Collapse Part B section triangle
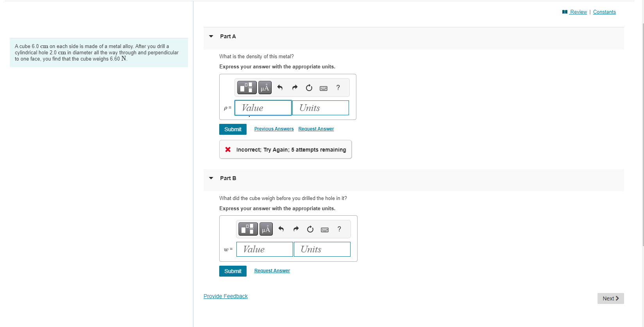Image resolution: width=644 pixels, height=327 pixels. (211, 178)
